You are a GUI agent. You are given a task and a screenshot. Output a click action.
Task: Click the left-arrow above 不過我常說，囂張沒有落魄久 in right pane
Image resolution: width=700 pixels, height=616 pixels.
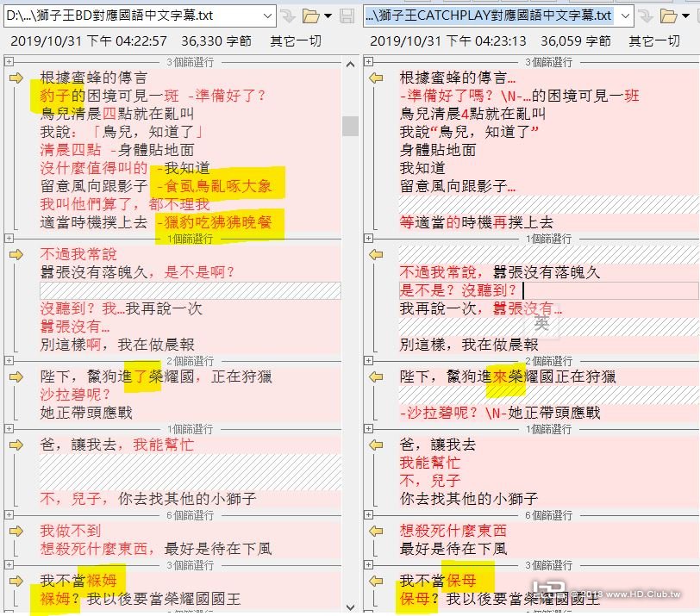[x=376, y=255]
